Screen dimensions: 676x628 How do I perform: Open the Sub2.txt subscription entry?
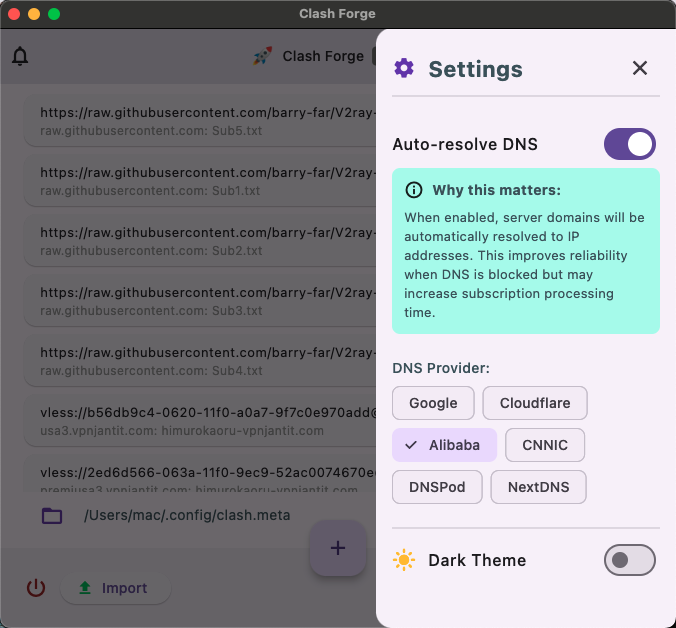coord(200,241)
